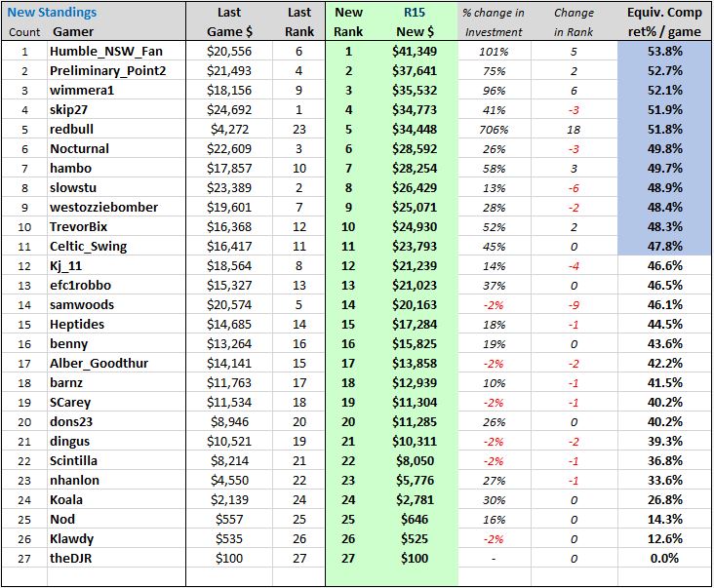Click the New Standings title cell
The height and width of the screenshot is (588, 714).
click(x=52, y=13)
